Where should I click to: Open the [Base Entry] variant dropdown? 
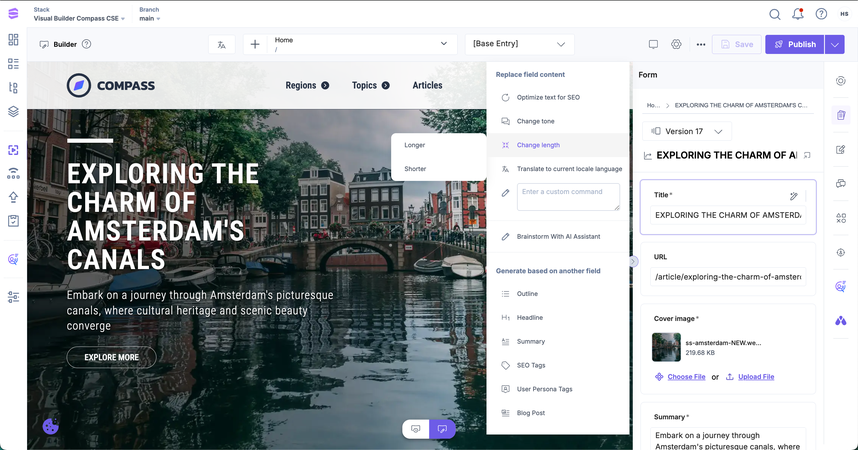coord(519,44)
